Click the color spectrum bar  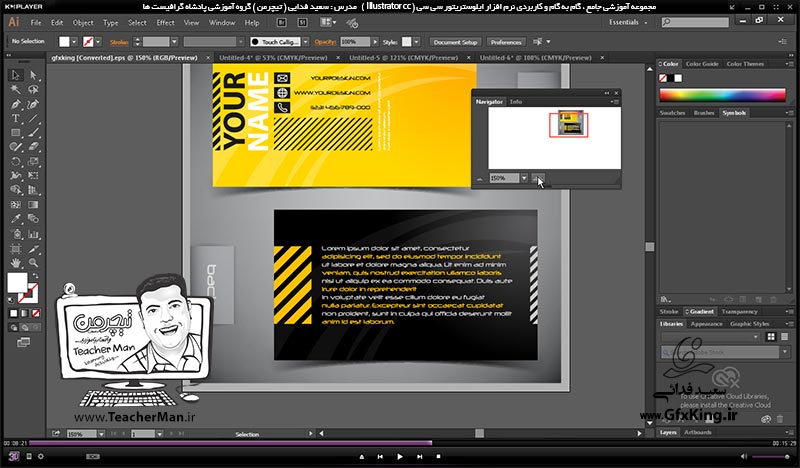pos(722,95)
